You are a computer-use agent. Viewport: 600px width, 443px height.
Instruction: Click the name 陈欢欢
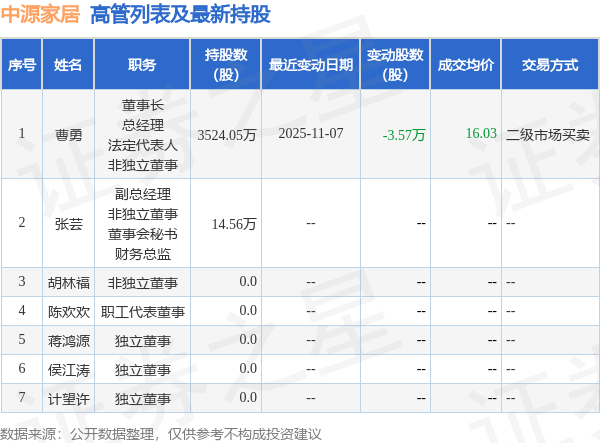coord(68,312)
